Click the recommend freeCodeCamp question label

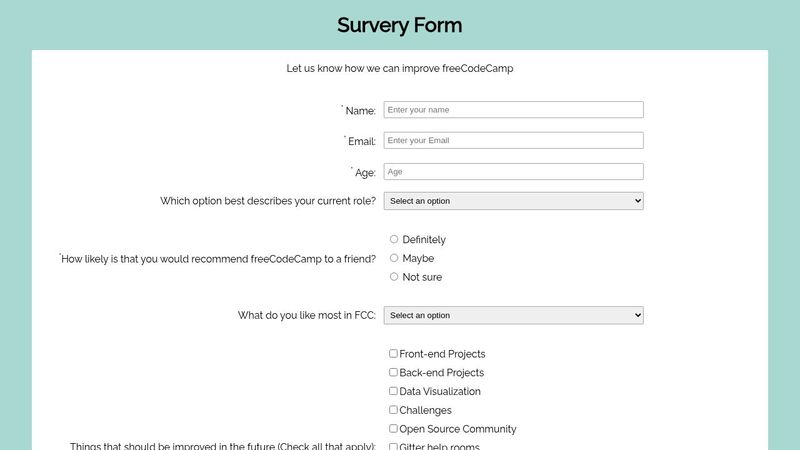tap(219, 259)
